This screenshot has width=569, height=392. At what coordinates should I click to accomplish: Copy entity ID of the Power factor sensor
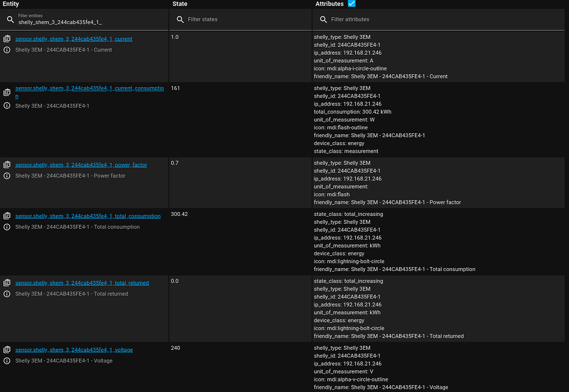6,164
